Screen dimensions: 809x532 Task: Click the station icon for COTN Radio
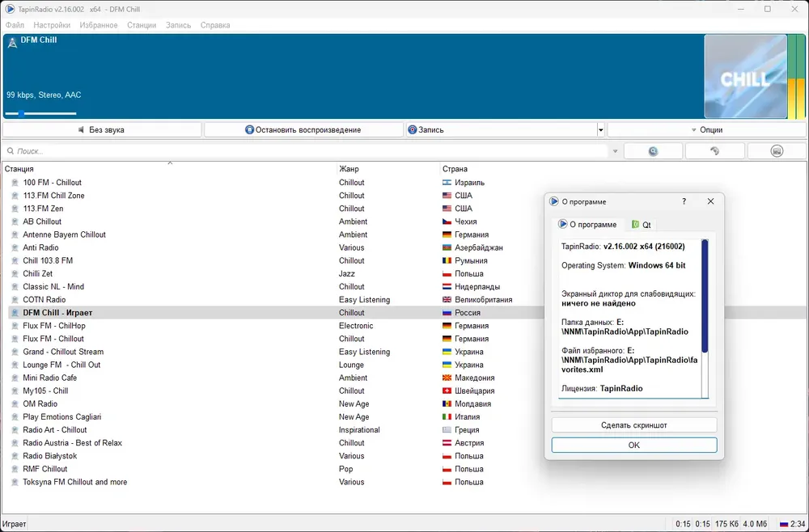[15, 299]
